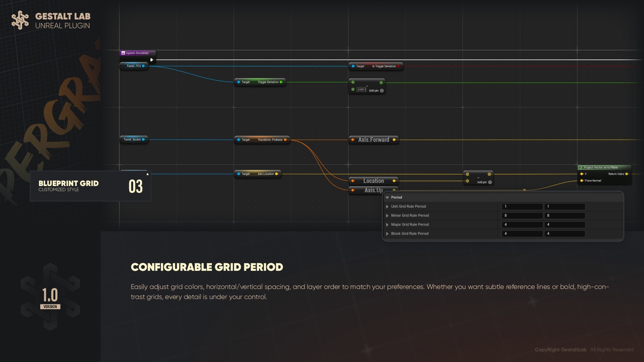The height and width of the screenshot is (362, 644).
Task: Click first Unit Grid Rule Period value field
Action: tap(522, 207)
